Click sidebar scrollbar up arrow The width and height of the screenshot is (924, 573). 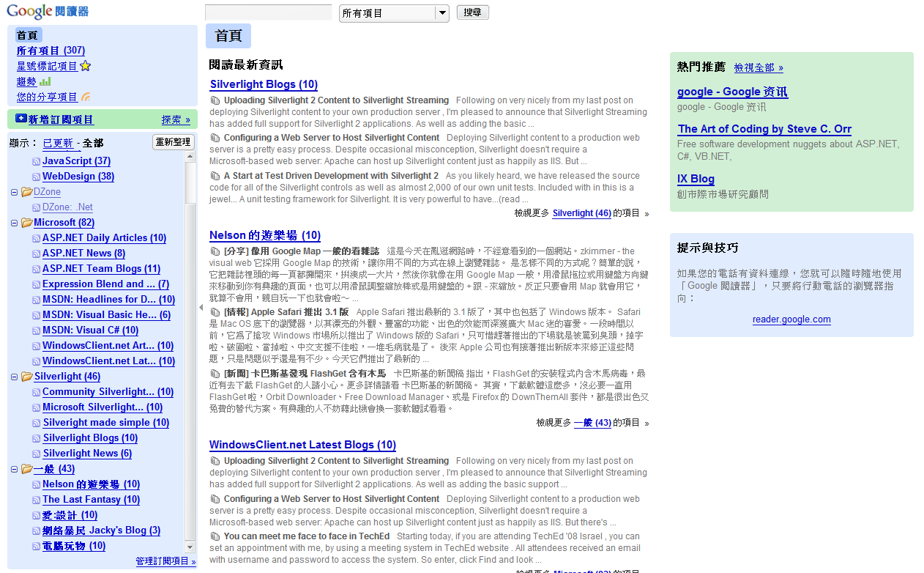190,157
